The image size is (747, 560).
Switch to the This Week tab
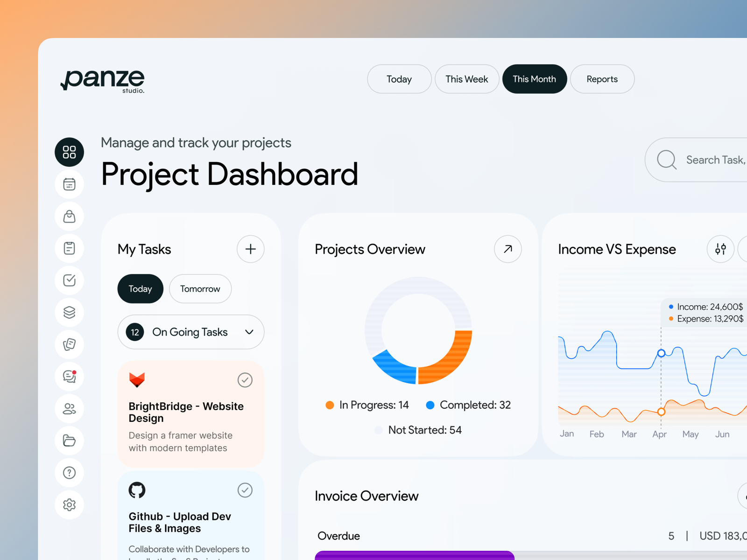(466, 79)
